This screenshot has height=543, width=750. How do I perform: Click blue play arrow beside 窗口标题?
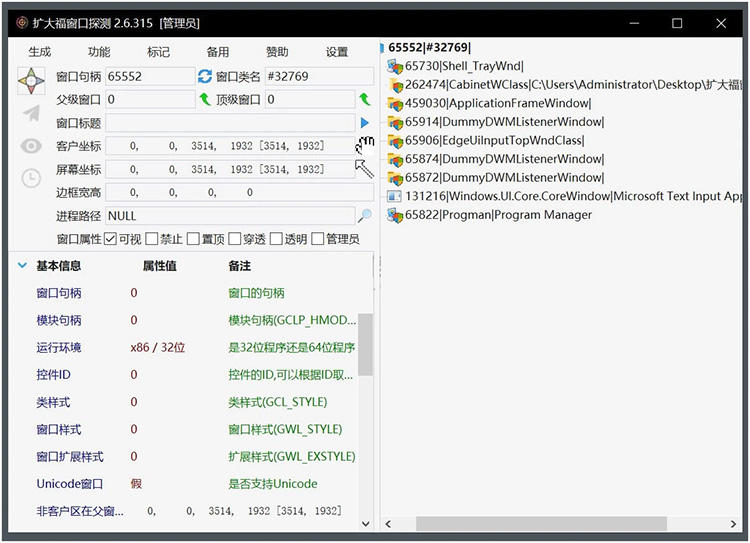click(364, 122)
